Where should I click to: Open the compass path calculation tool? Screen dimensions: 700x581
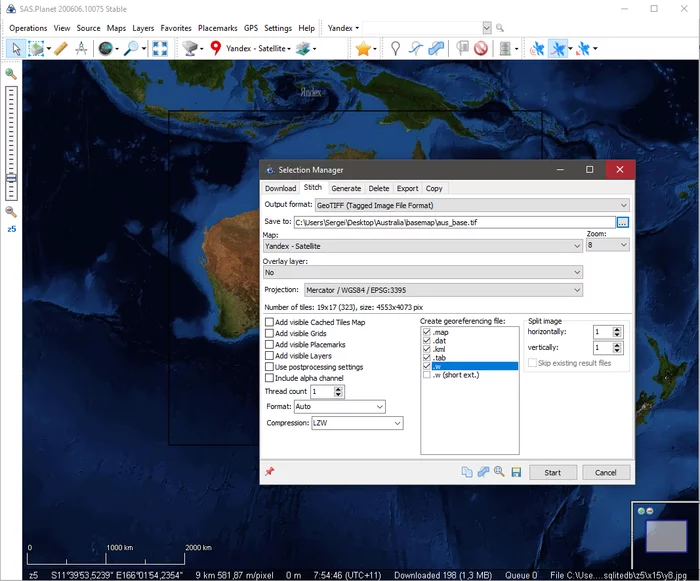tap(81, 48)
